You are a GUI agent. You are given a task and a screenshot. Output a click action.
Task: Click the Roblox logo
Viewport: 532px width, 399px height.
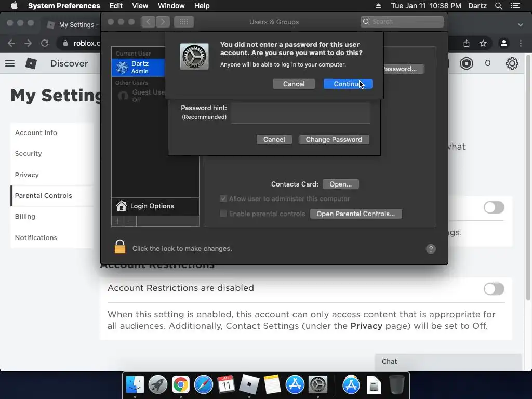[x=31, y=63]
